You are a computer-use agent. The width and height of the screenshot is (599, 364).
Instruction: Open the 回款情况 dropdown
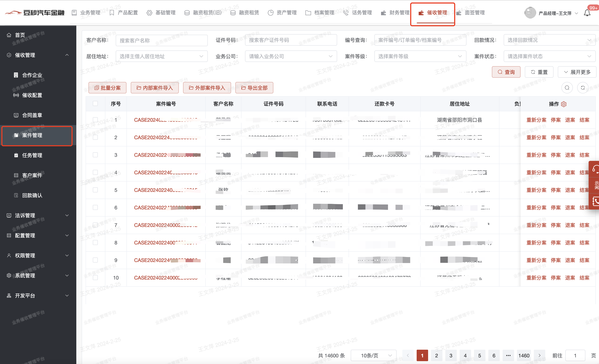[549, 40]
